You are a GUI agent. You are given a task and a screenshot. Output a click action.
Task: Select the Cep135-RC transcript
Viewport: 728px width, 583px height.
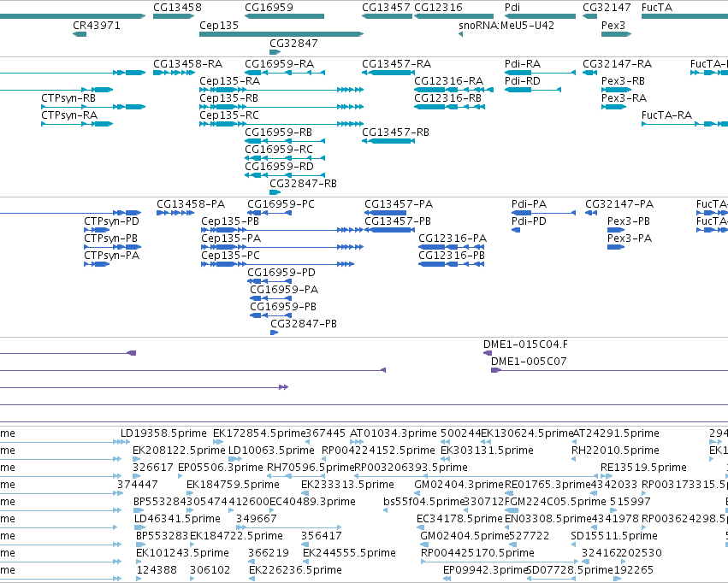pos(281,124)
